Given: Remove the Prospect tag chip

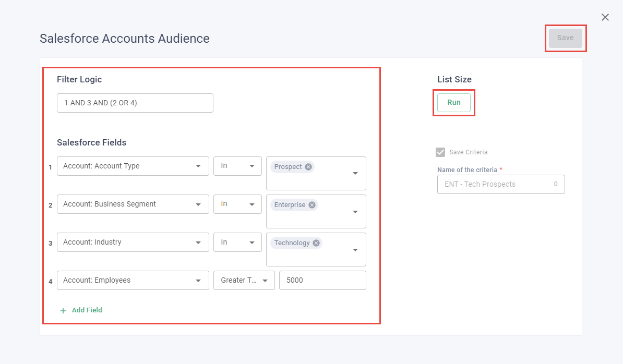Looking at the screenshot, I should 308,167.
